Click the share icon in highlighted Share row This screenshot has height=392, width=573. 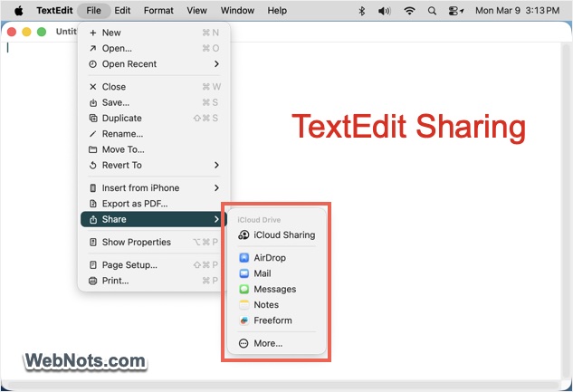pyautogui.click(x=93, y=219)
